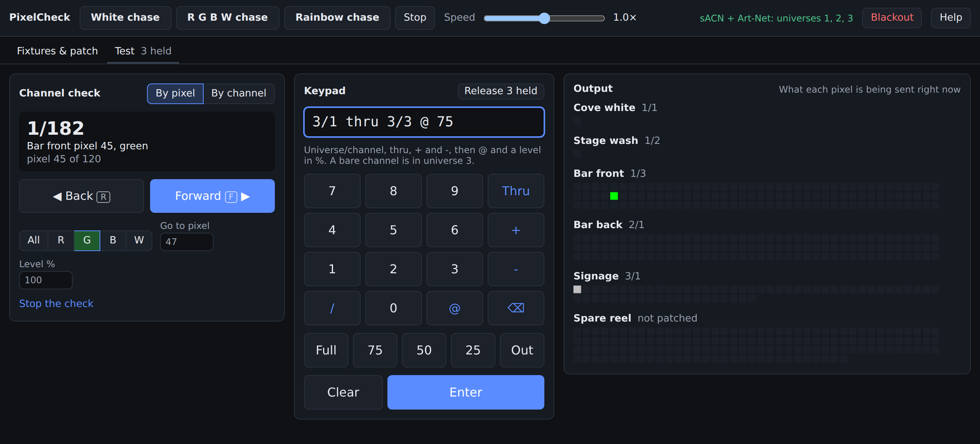Open the Help button
This screenshot has width=980, height=444.
click(x=951, y=18)
